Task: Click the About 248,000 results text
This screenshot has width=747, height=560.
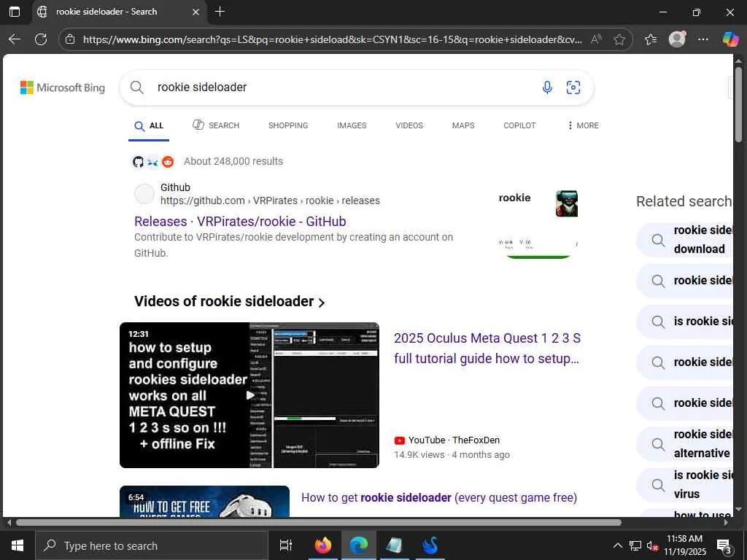Action: point(233,161)
